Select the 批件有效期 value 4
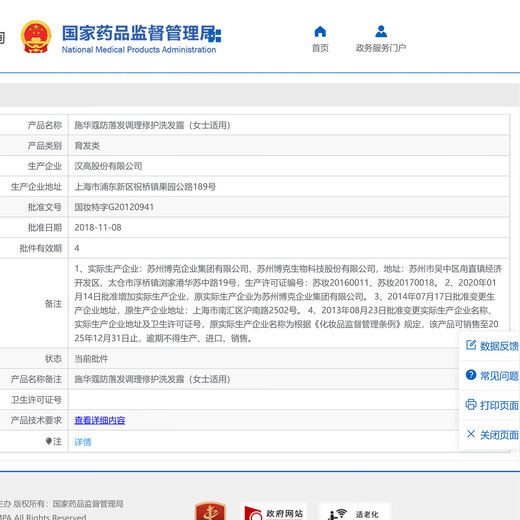The image size is (520, 520). click(77, 248)
